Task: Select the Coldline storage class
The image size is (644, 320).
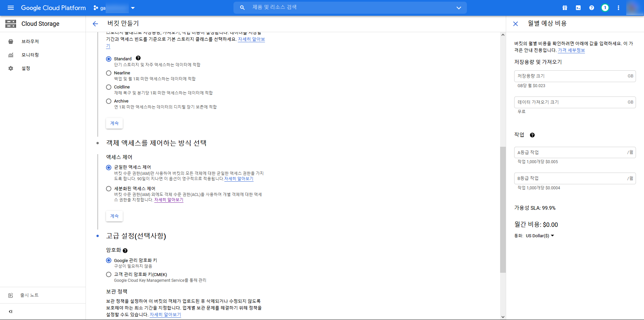Action: click(x=109, y=87)
